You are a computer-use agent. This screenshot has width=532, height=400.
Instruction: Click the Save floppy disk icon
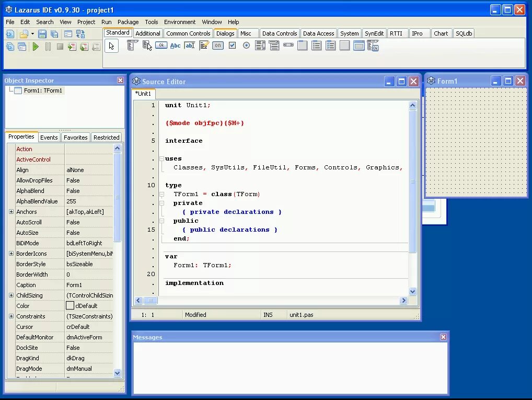coord(42,34)
